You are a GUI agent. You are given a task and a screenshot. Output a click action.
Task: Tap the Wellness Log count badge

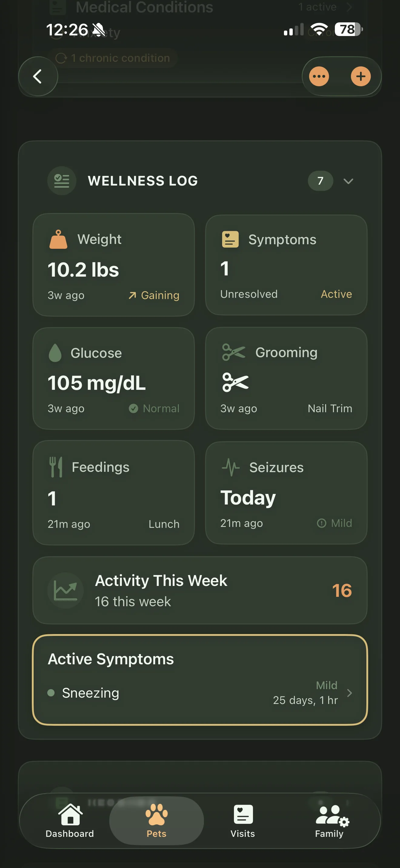click(x=320, y=181)
